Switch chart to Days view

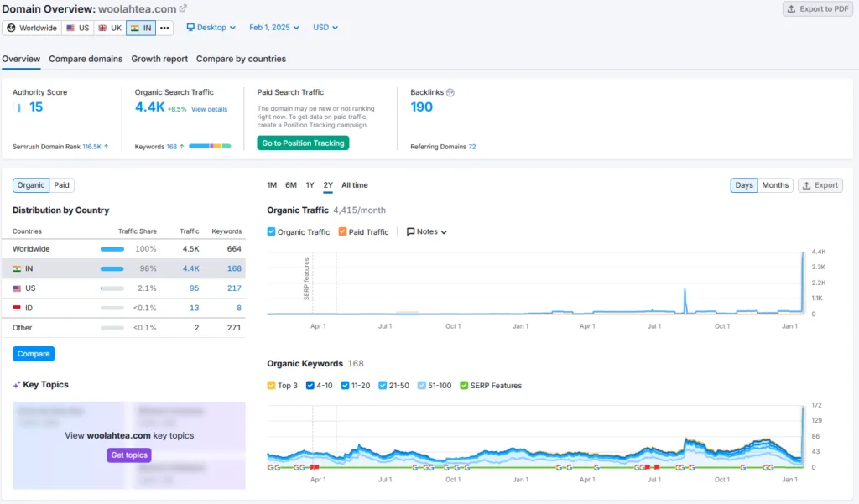[744, 185]
